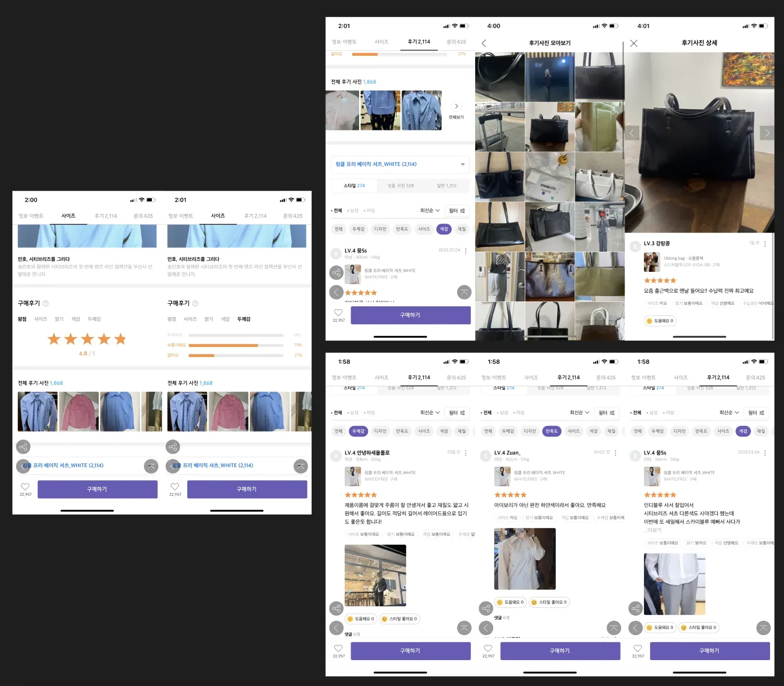Expand 더보기 on the 인디블루 review text

pyautogui.click(x=653, y=530)
